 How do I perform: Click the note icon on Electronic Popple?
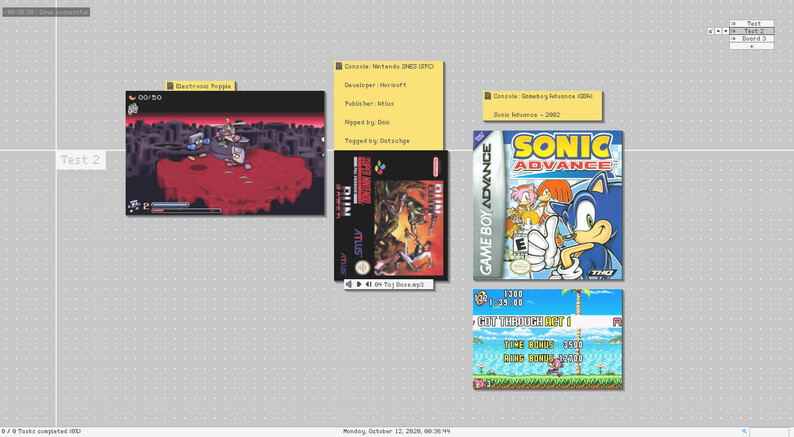pyautogui.click(x=171, y=86)
